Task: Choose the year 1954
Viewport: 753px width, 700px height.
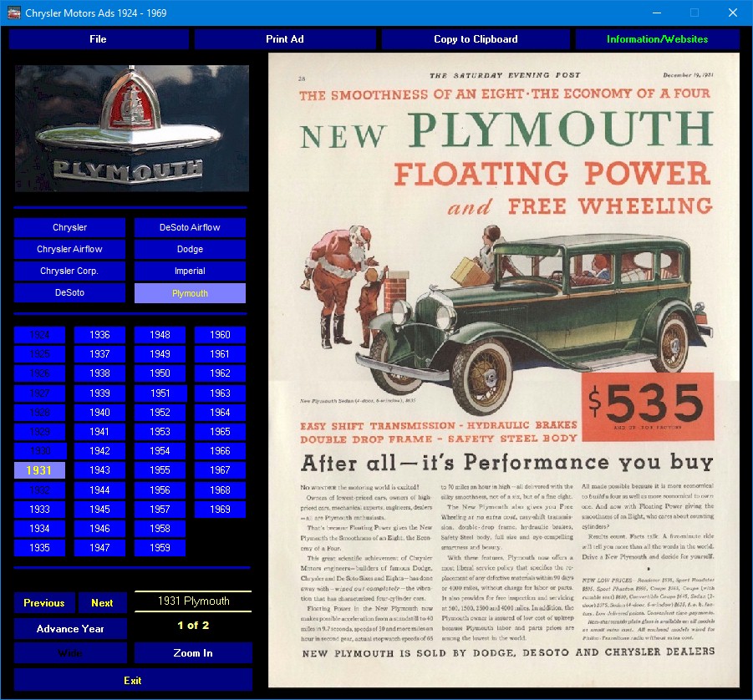Action: 160,451
